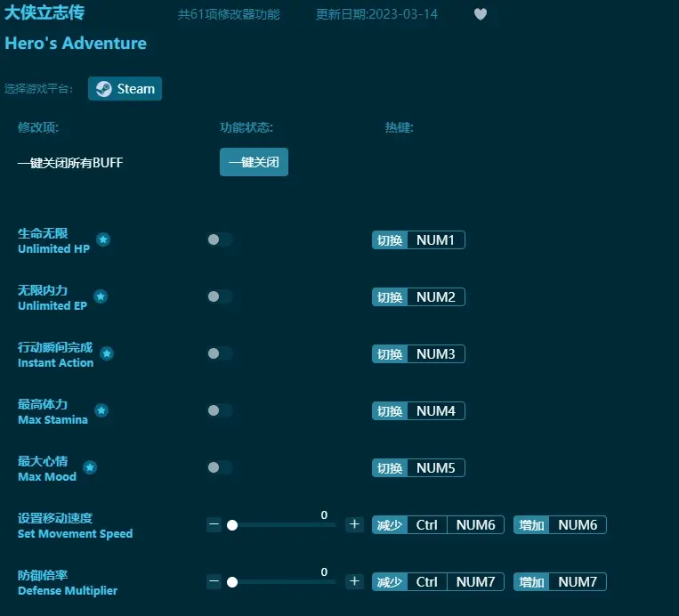
Task: Click plus button for Defense Multiplier
Action: pos(354,581)
